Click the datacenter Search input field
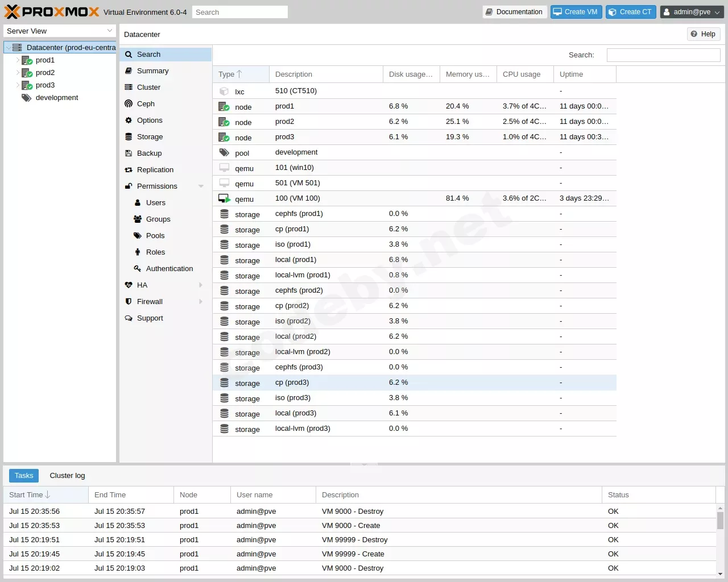 point(663,55)
